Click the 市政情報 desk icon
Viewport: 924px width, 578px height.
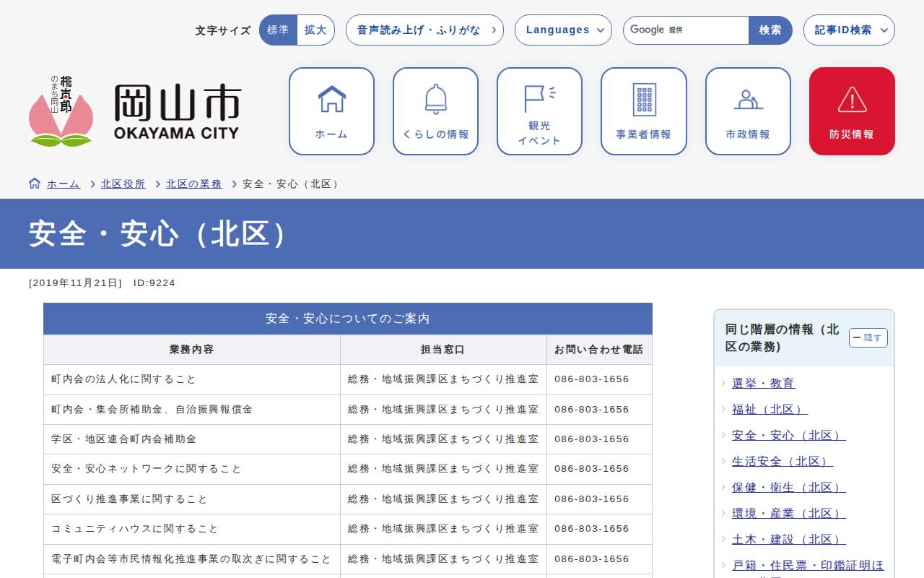point(748,111)
